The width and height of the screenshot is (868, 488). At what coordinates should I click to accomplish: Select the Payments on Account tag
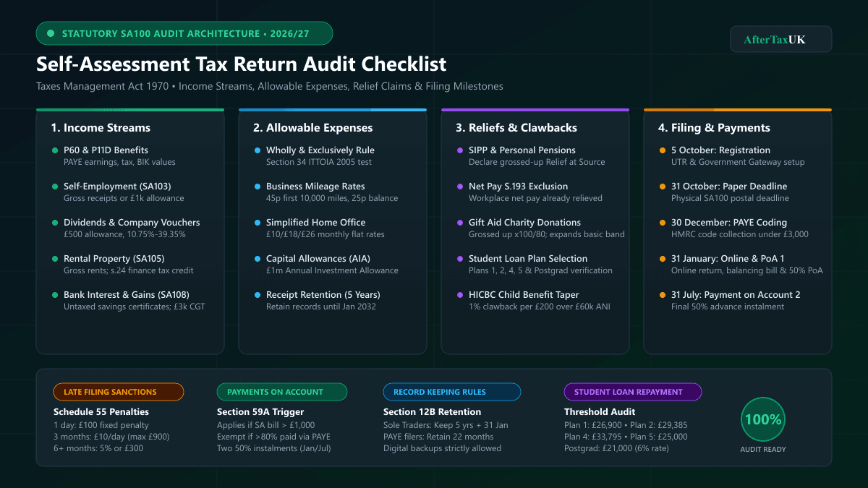coord(282,392)
